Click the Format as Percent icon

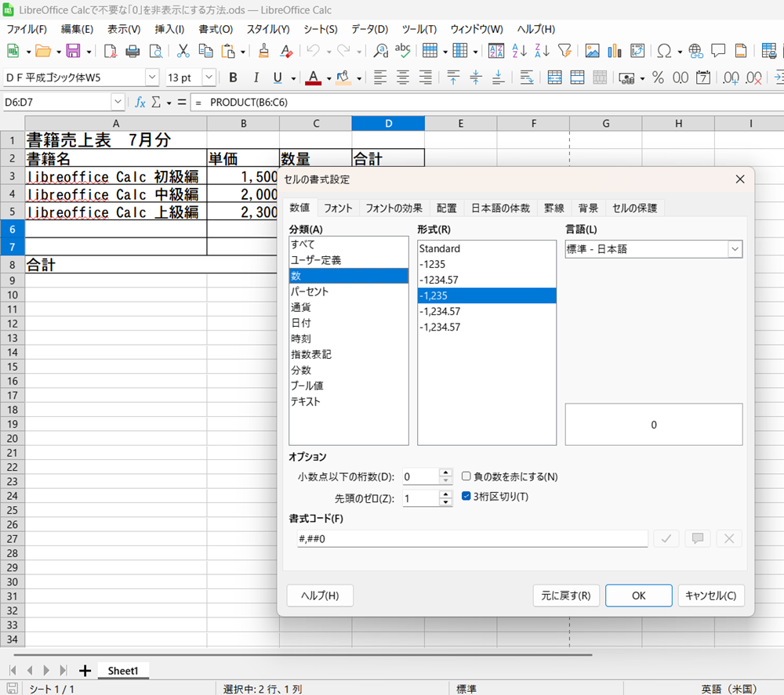click(x=658, y=78)
